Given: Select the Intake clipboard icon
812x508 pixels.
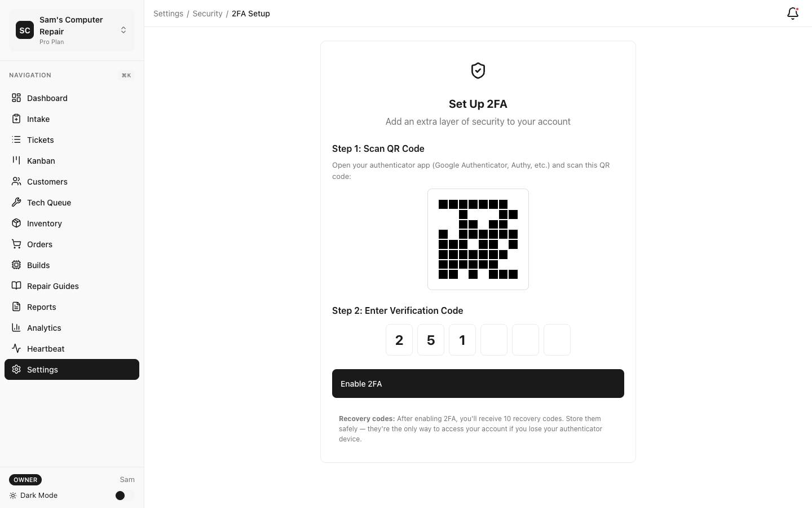Looking at the screenshot, I should click(x=16, y=119).
